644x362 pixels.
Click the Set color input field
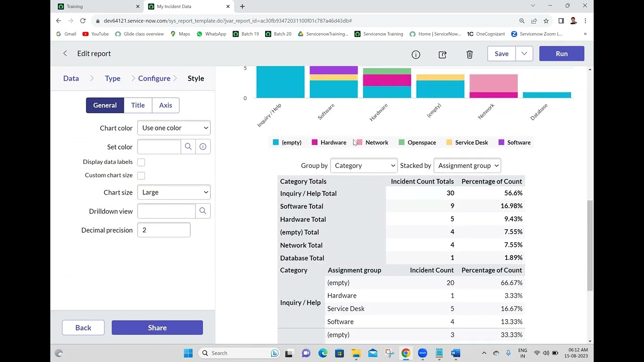[x=159, y=147]
